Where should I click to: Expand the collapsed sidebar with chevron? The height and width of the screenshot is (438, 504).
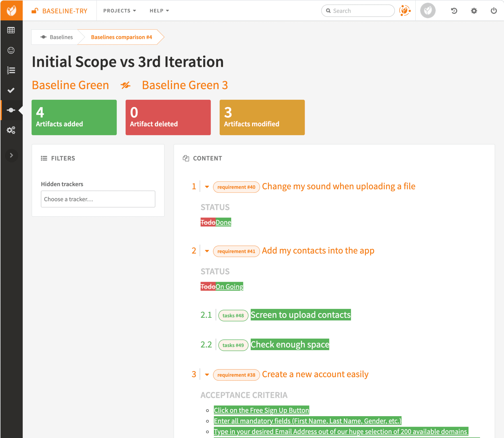click(x=11, y=155)
